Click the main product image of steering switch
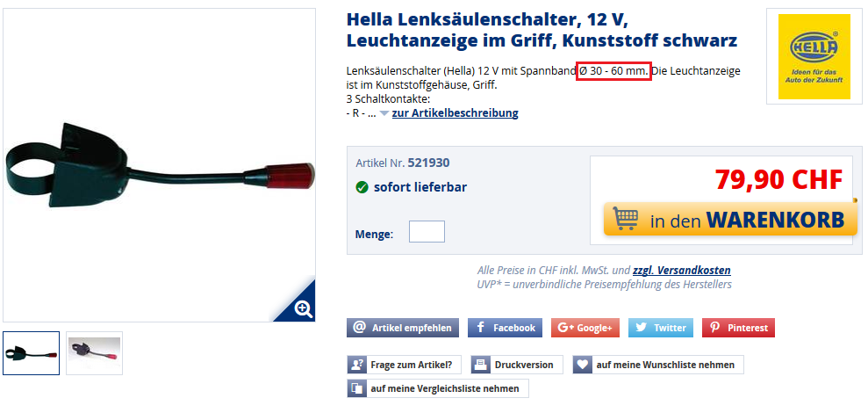Screen dimensions: 868x420 pos(160,165)
